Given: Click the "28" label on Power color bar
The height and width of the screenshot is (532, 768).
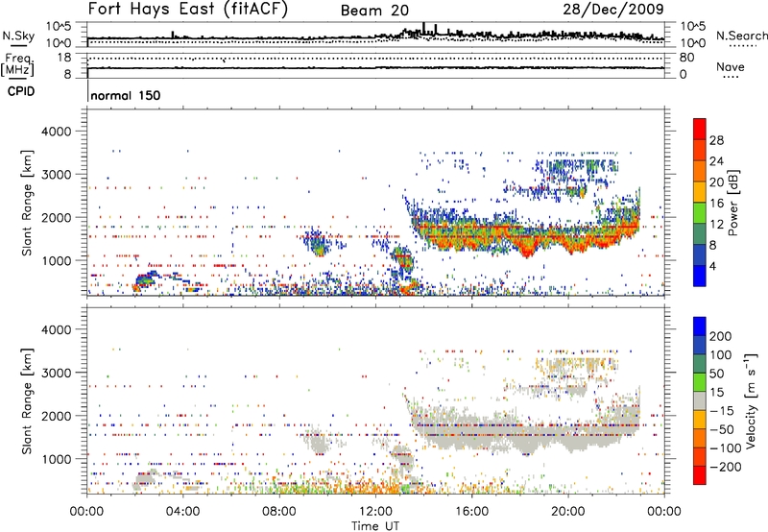Looking at the screenshot, I should click(x=716, y=140).
